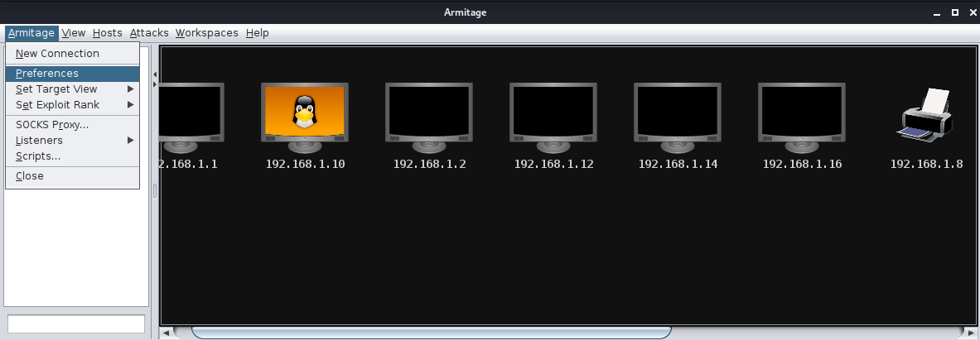Open the Attacks menu

[149, 33]
